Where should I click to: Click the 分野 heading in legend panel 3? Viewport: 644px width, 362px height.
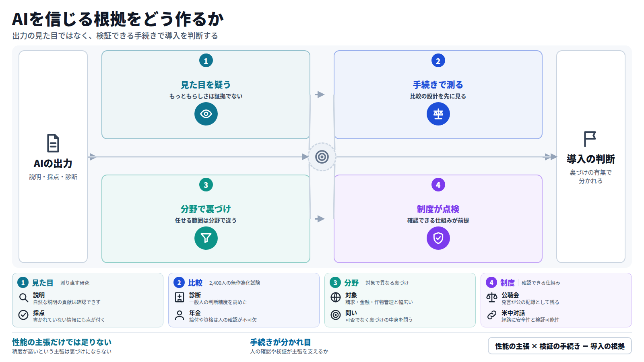(351, 283)
